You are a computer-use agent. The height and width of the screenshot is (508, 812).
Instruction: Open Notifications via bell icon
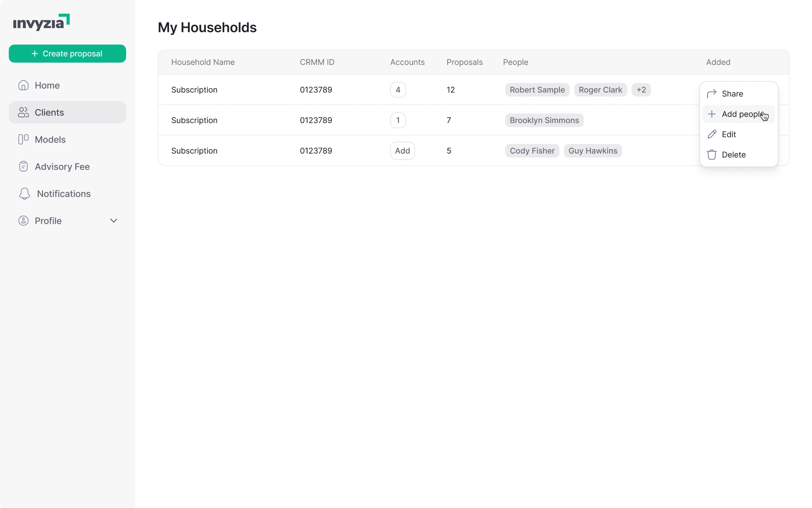[x=24, y=193]
